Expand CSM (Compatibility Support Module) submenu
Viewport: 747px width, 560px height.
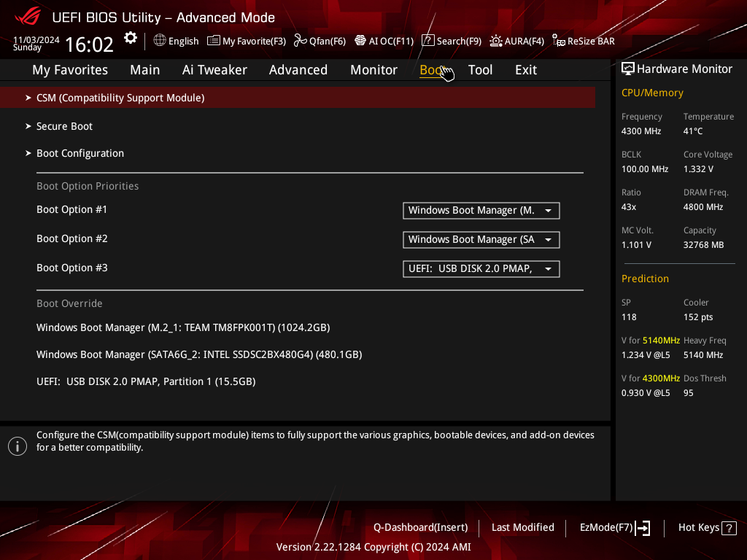coord(298,98)
